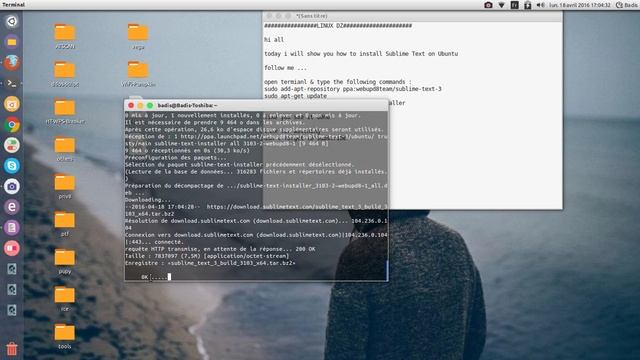Open the second mounted disk icon in the dock
This screenshot has height=360, width=640.
point(11,289)
